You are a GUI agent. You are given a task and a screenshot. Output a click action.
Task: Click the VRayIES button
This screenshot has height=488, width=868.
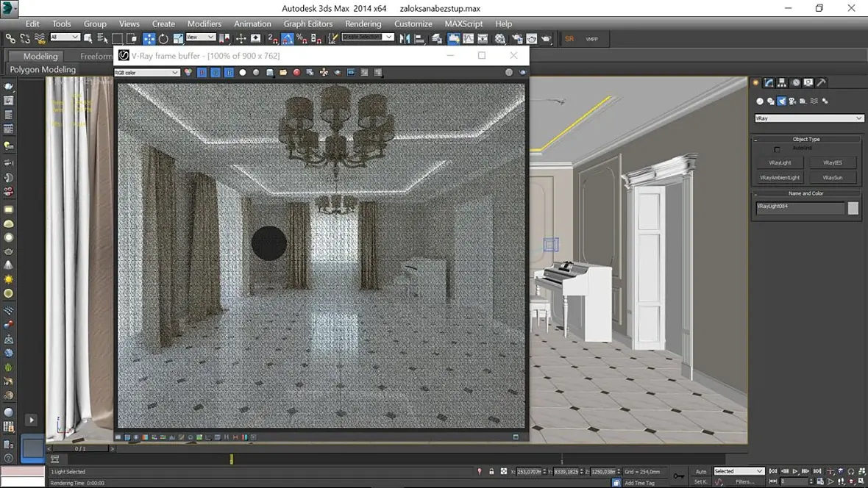coord(832,162)
